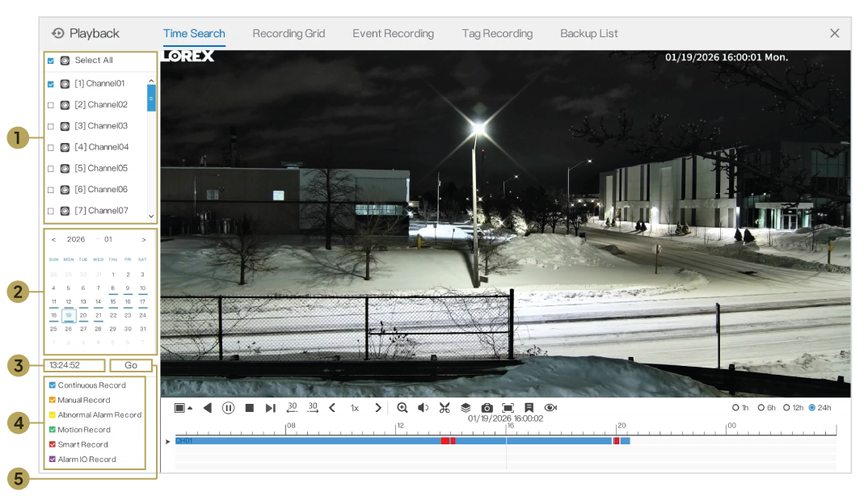Screen dimensions: 868x500
Task: Pause the video playback
Action: tap(228, 408)
